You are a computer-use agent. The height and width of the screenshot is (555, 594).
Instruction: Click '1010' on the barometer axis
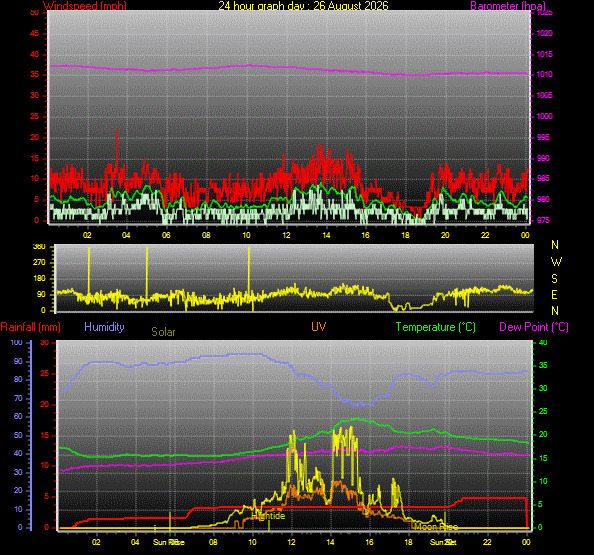click(544, 74)
